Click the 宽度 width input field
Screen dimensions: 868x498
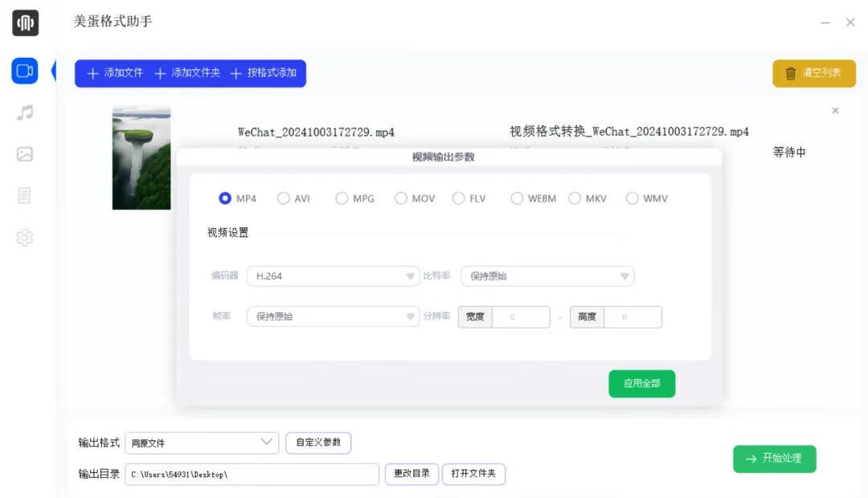pos(522,316)
